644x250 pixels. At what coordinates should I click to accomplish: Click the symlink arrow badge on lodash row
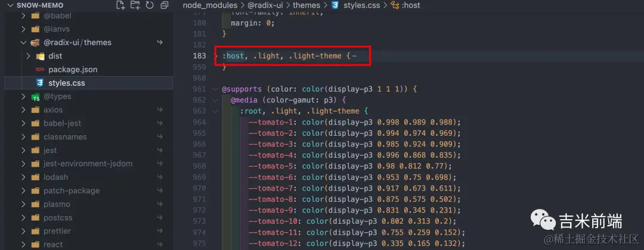pos(160,177)
